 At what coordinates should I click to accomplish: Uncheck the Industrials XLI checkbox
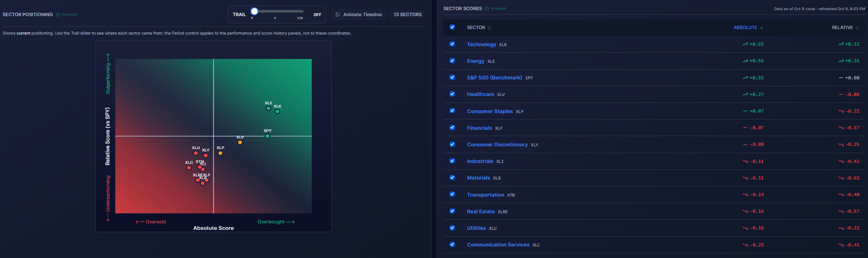pos(452,161)
